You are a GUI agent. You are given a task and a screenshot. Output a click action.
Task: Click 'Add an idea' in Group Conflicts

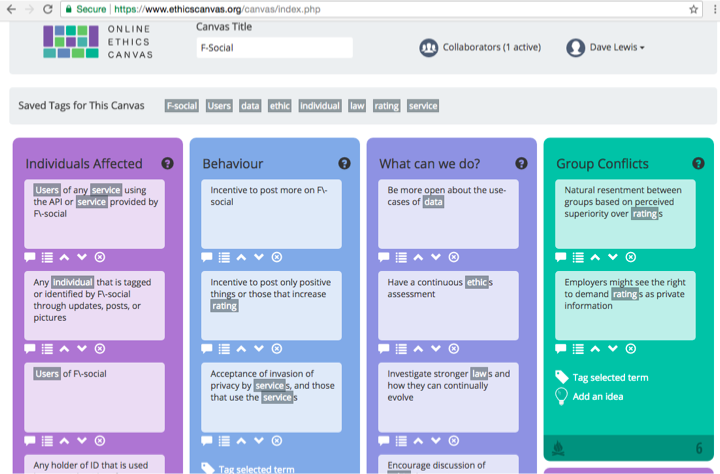tap(597, 396)
